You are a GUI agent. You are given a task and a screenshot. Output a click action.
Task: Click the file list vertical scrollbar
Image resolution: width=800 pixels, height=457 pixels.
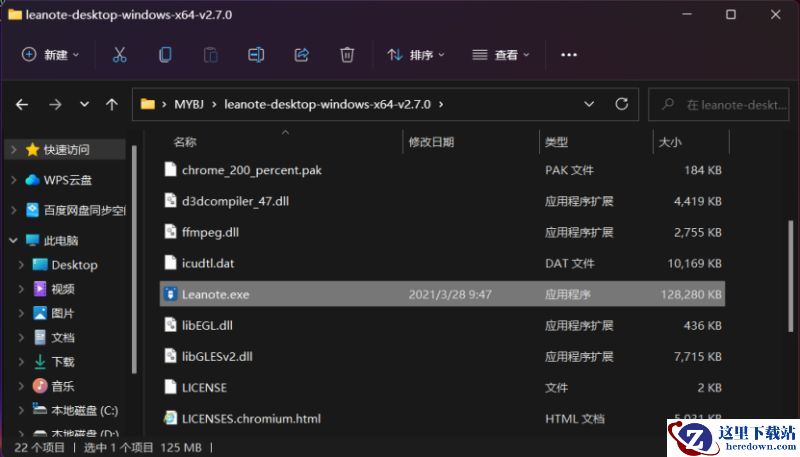point(791,275)
